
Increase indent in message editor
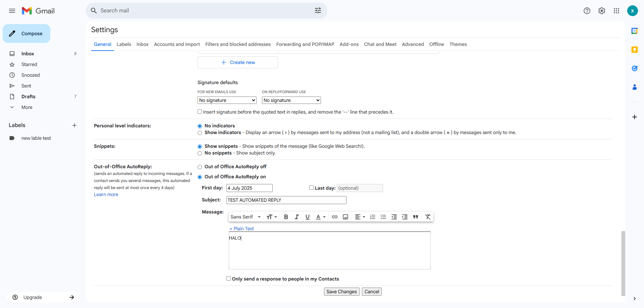click(405, 217)
